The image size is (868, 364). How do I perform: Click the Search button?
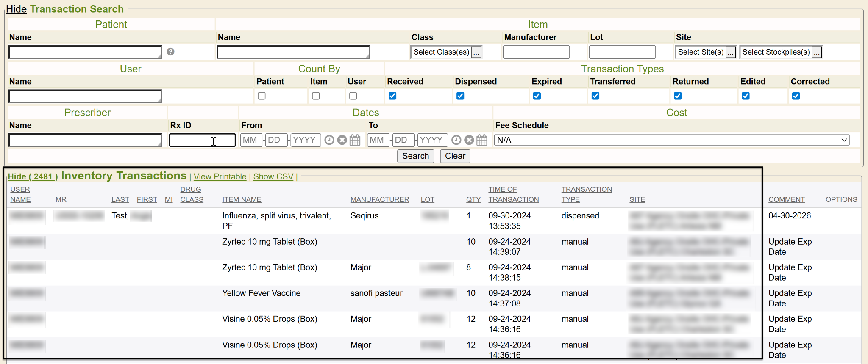[x=415, y=156]
